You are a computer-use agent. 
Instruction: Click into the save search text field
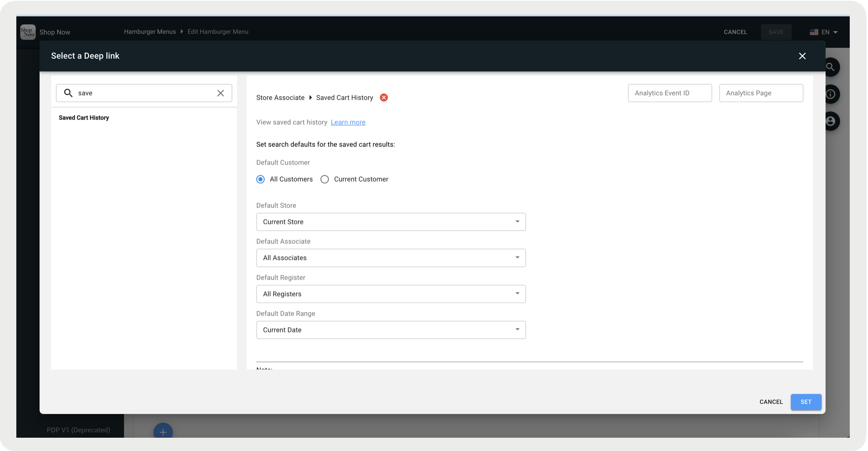pos(144,93)
